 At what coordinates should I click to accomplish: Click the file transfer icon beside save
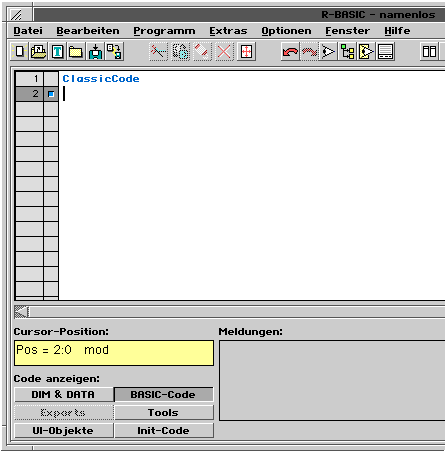click(x=114, y=52)
